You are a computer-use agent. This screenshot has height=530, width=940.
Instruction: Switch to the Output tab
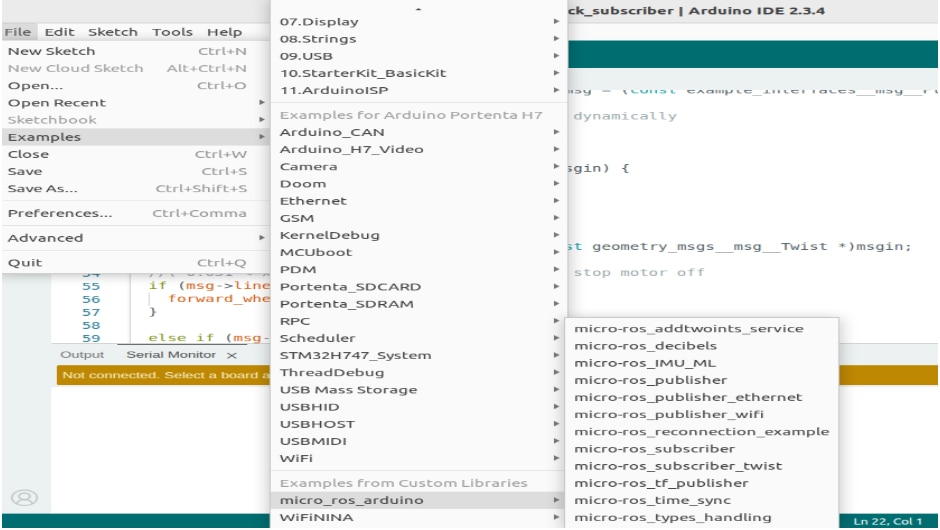click(82, 355)
